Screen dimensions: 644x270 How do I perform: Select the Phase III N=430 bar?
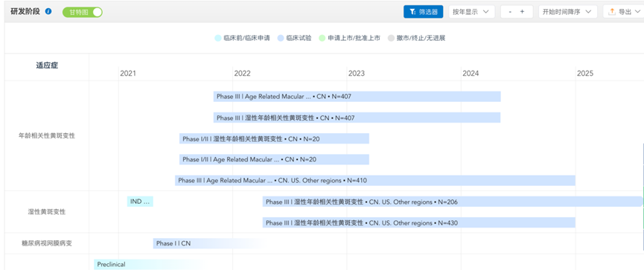pyautogui.click(x=419, y=222)
